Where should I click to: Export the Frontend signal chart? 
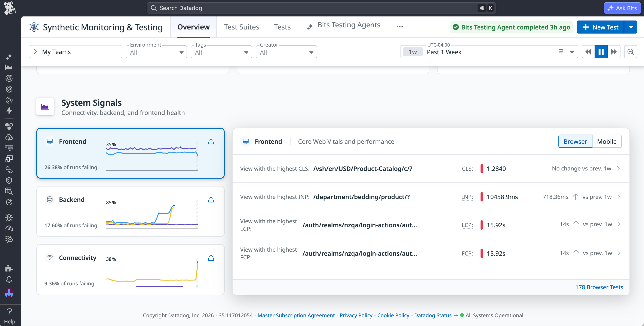coord(211,142)
